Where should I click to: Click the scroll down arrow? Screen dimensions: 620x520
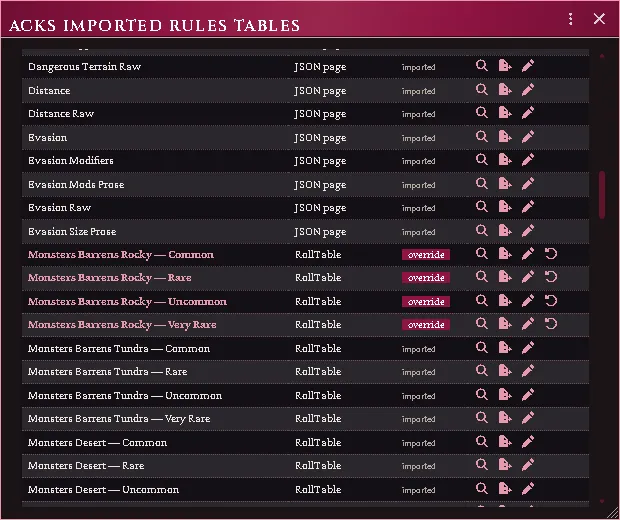tap(602, 501)
